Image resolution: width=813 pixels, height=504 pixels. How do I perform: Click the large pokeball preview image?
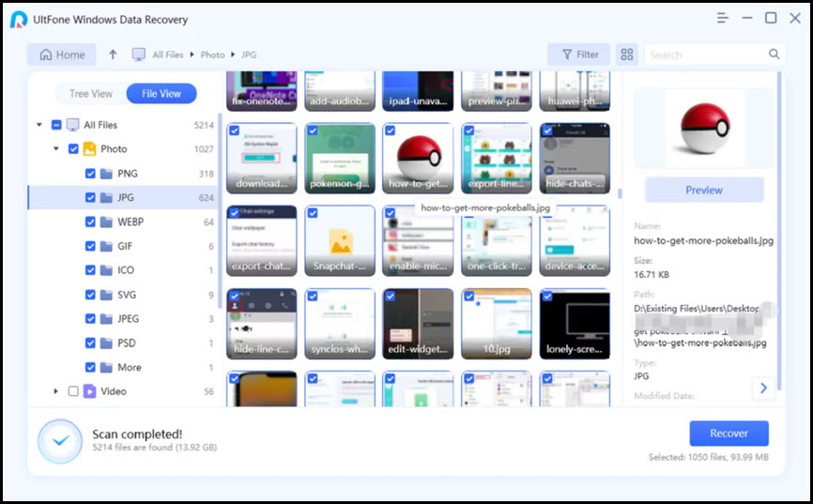(703, 128)
